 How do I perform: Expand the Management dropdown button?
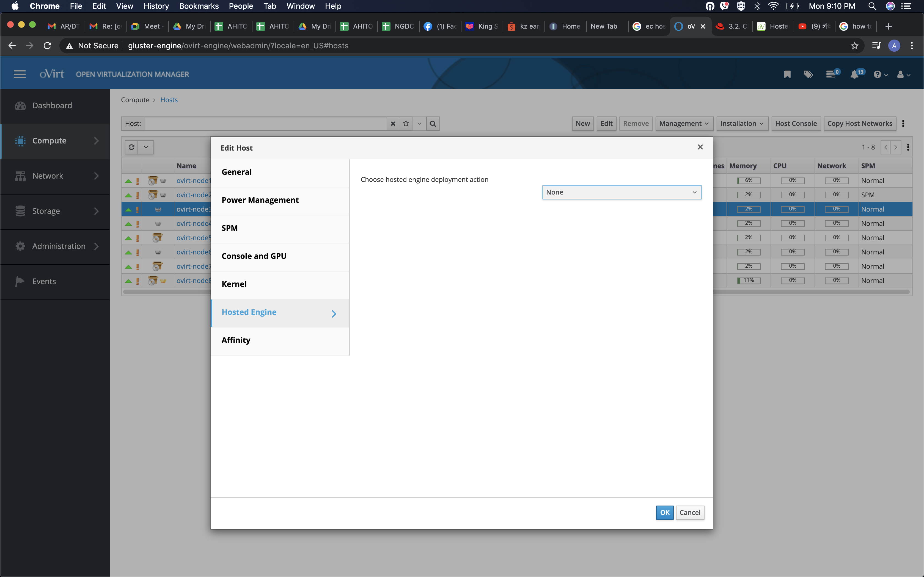click(x=683, y=124)
